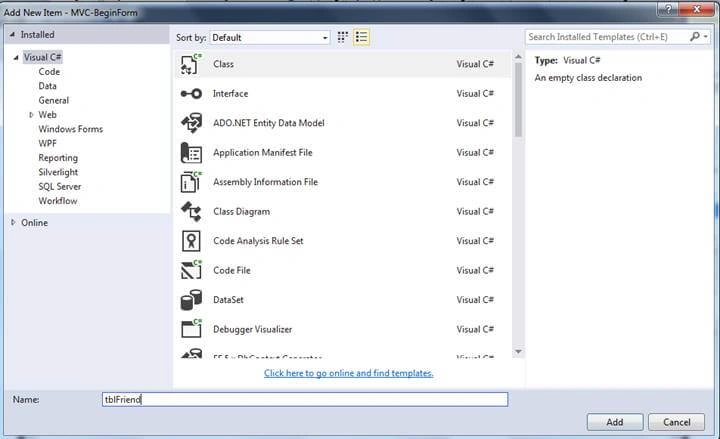The image size is (720, 439).
Task: Click the Add button
Action: (615, 422)
